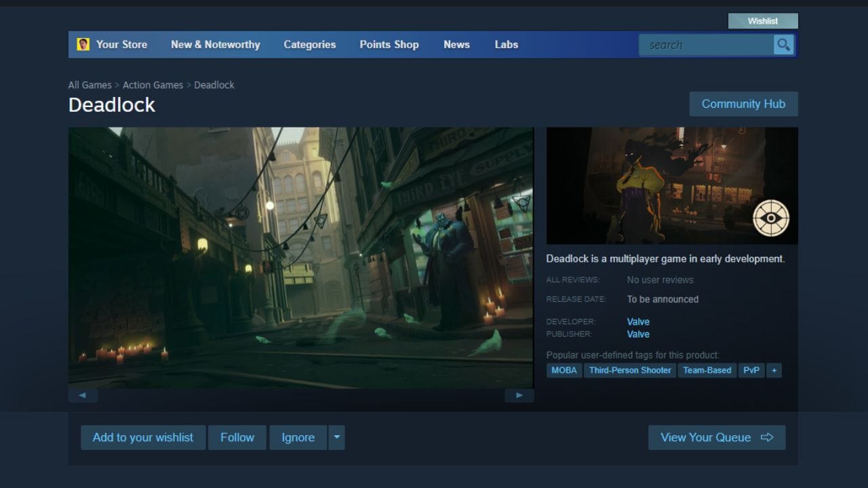This screenshot has height=488, width=868.
Task: Add Deadlock to your wishlist
Action: pos(143,437)
